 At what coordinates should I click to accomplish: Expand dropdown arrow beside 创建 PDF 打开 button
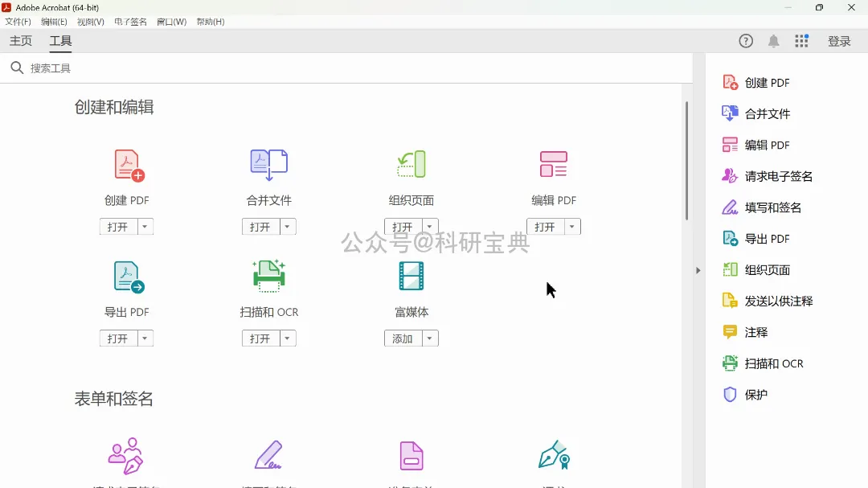[x=145, y=227]
